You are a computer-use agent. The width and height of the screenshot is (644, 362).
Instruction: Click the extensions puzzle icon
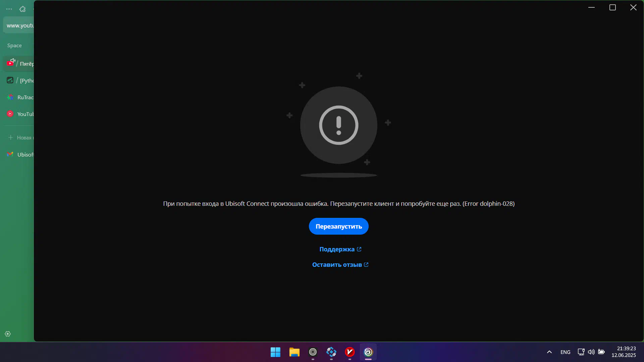22,9
